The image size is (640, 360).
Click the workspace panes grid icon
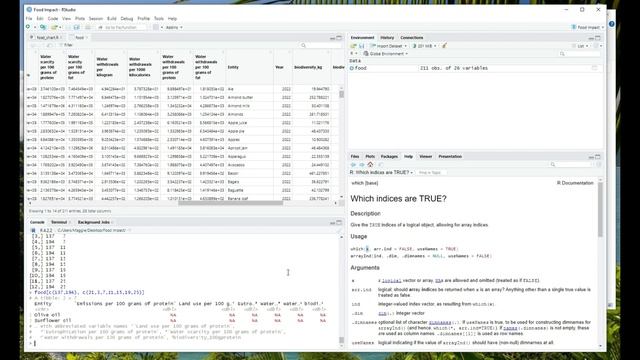pyautogui.click(x=156, y=27)
